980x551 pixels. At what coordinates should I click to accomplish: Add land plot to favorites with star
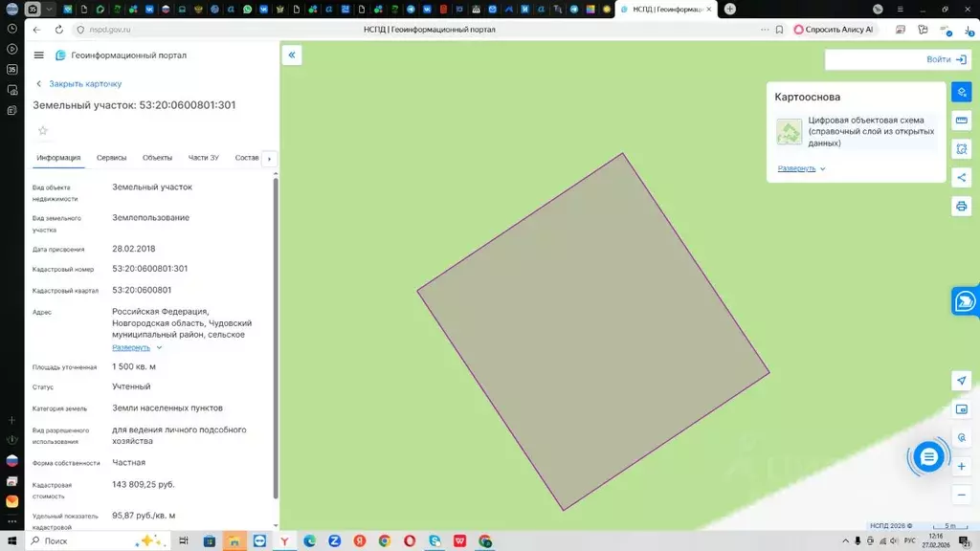pos(42,131)
